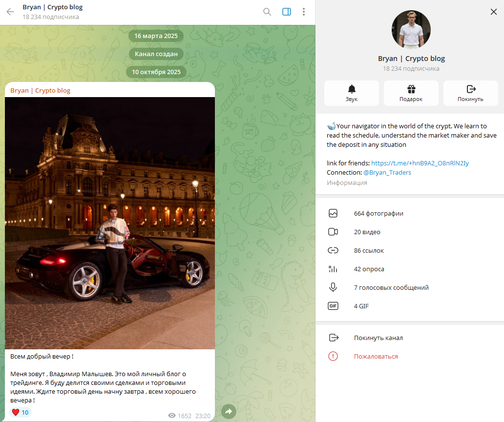The image size is (504, 422).
Task: Show the 86 ссылок shared links
Action: [369, 250]
